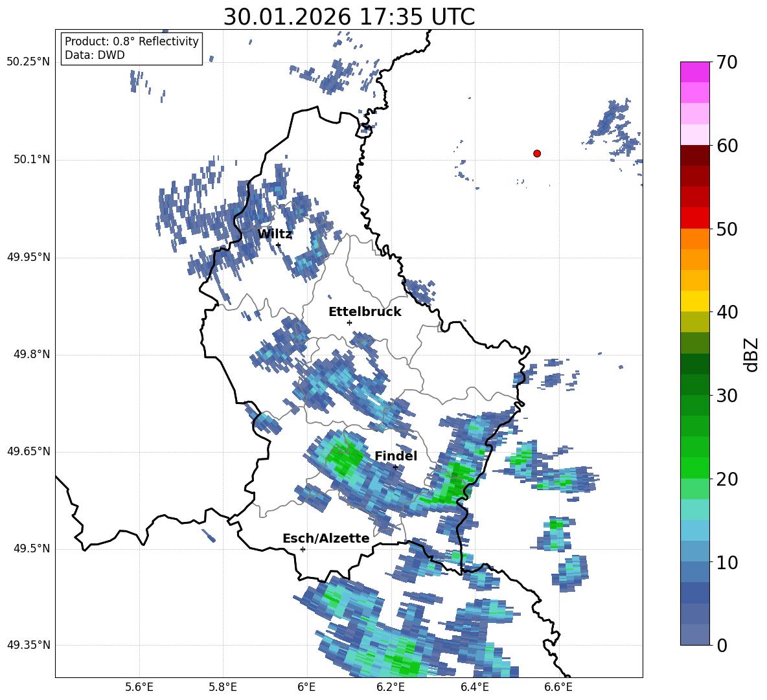The height and width of the screenshot is (700, 767).
Task: Click the 20 value on the colorbar
Action: click(726, 479)
